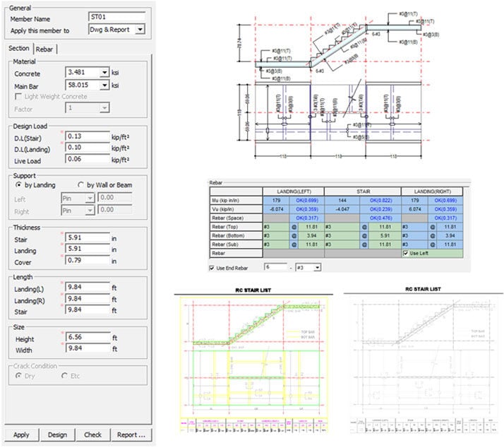
Task: Switch to the Section tab
Action: tap(19, 48)
